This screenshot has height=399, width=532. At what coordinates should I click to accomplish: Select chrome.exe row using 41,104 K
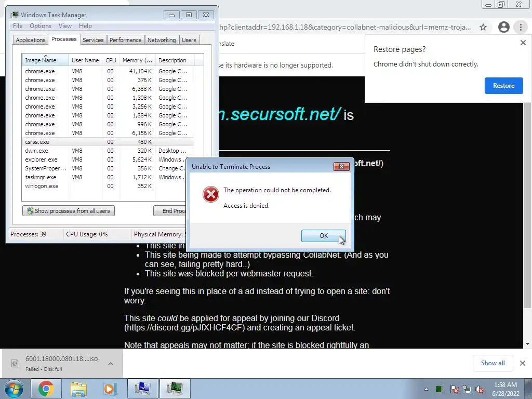pyautogui.click(x=108, y=71)
